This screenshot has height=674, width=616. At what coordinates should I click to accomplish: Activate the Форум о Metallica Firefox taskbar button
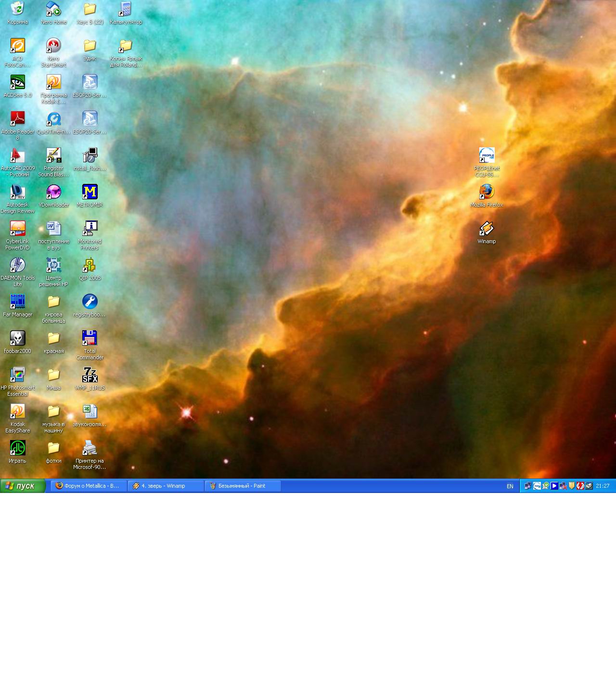(89, 486)
